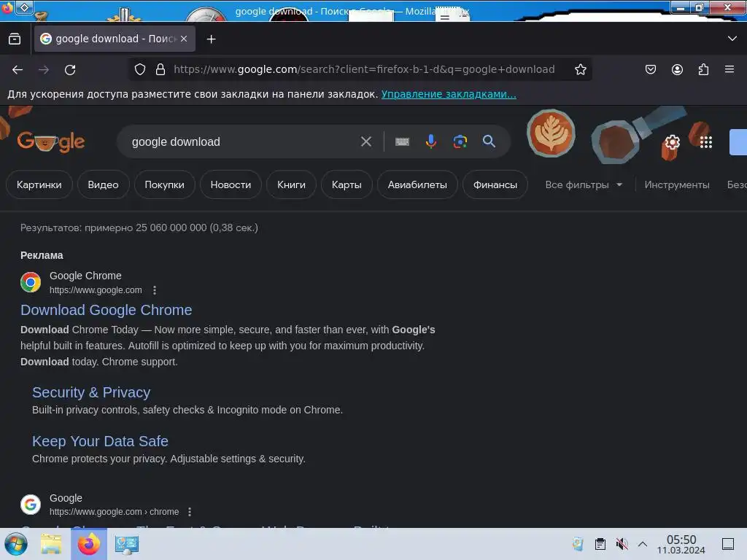Close the google download tab

click(x=184, y=39)
